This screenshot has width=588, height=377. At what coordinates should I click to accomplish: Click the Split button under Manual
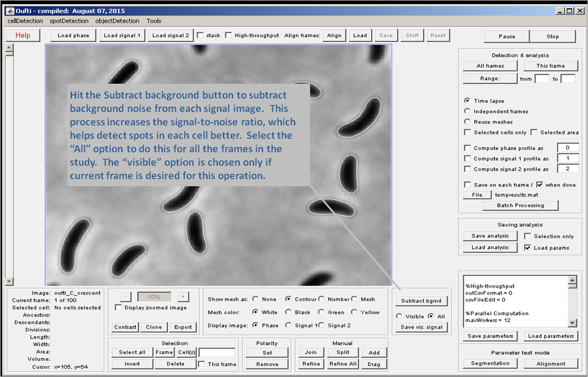343,352
